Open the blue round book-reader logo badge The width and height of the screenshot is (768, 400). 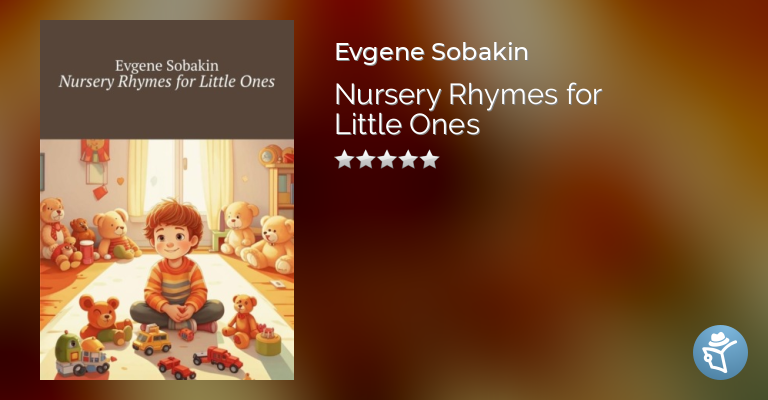(x=720, y=352)
